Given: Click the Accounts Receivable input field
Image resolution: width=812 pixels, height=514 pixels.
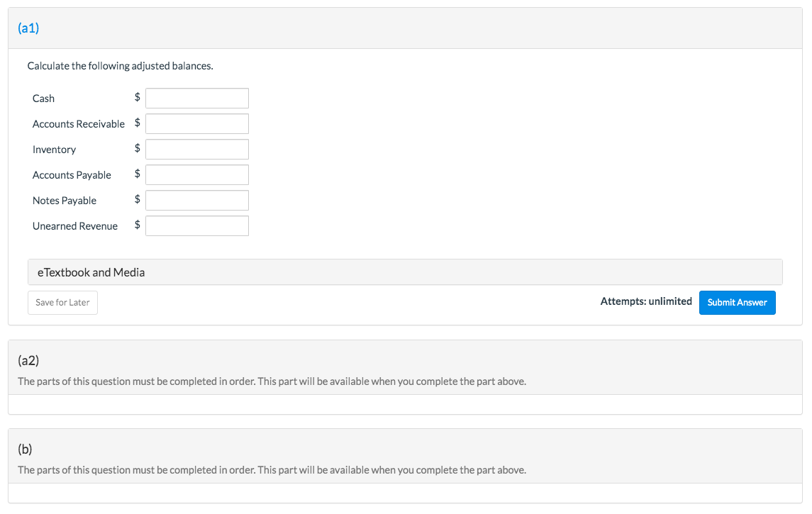Looking at the screenshot, I should [x=196, y=123].
